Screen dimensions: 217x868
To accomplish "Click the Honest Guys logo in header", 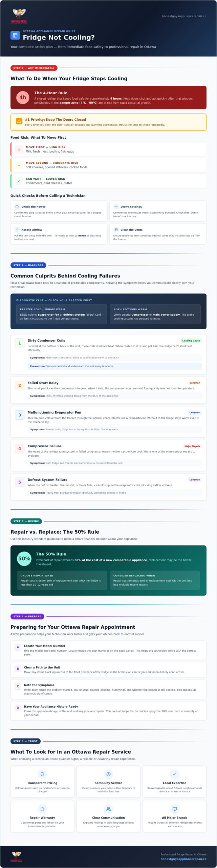I will (x=19, y=16).
